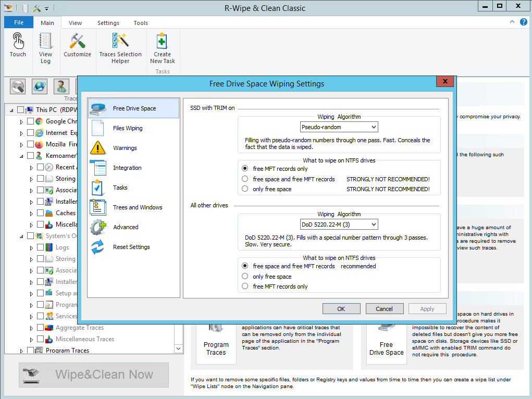Click the globe Internet traces icon

pyautogui.click(x=40, y=86)
